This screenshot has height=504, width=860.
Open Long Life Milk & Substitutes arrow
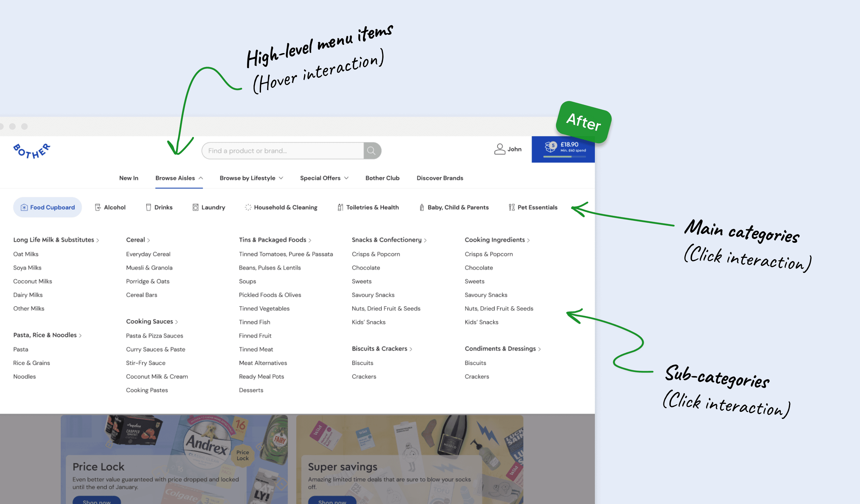click(x=98, y=240)
